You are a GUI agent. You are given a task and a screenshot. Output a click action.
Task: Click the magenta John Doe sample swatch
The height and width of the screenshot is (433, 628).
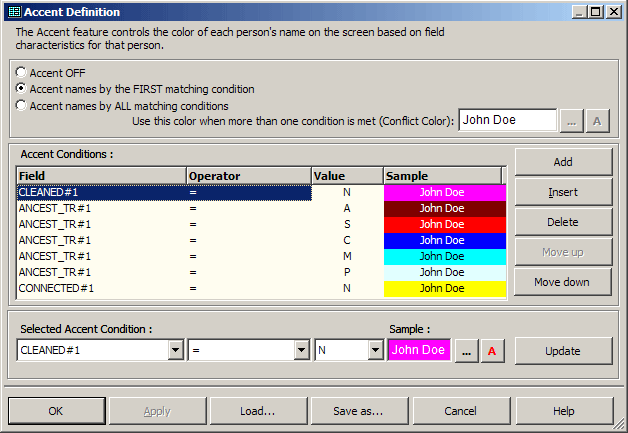(419, 350)
